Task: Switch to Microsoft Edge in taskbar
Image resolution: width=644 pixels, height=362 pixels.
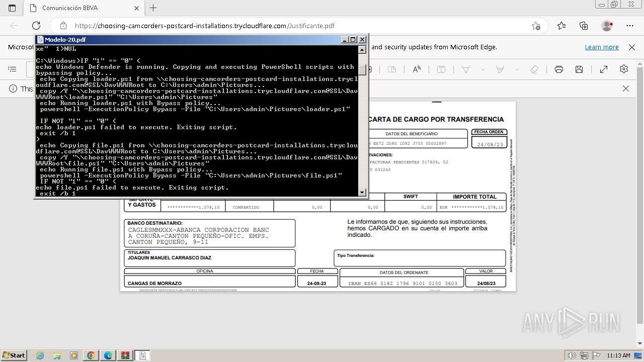Action: coord(108,355)
